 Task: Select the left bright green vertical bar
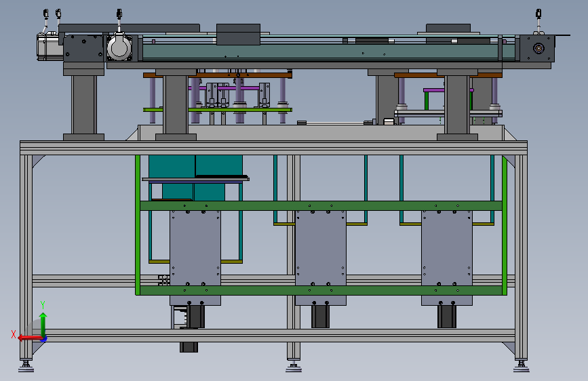(138, 225)
